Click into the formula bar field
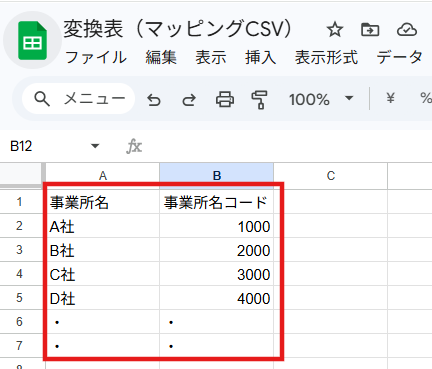Viewport: 432px width, 369px height. tap(287, 146)
